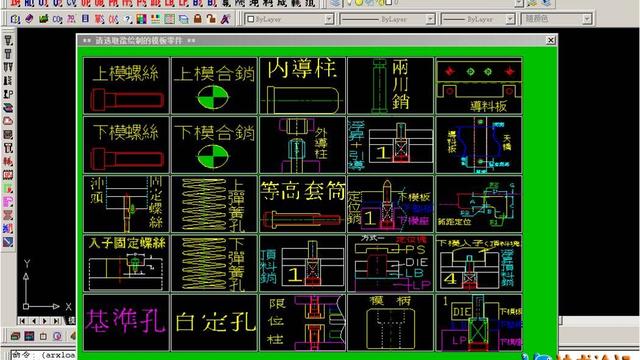The height and width of the screenshot is (360, 640).
Task: Click the closed padlock toolbar icon
Action: (198, 19)
